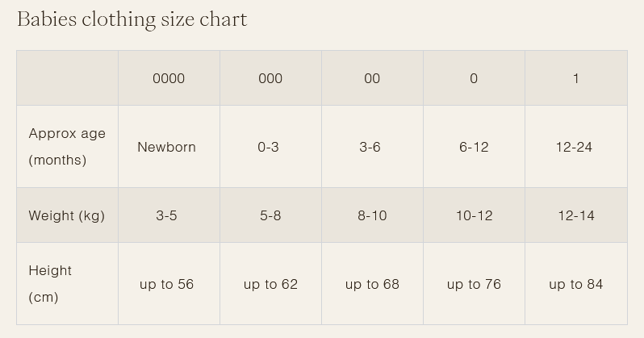
Task: Select the Newborn age cell
Action: pos(166,147)
